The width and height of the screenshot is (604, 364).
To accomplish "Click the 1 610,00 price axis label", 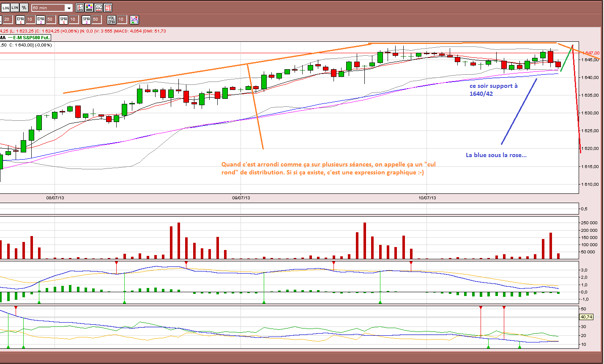I will (x=590, y=185).
